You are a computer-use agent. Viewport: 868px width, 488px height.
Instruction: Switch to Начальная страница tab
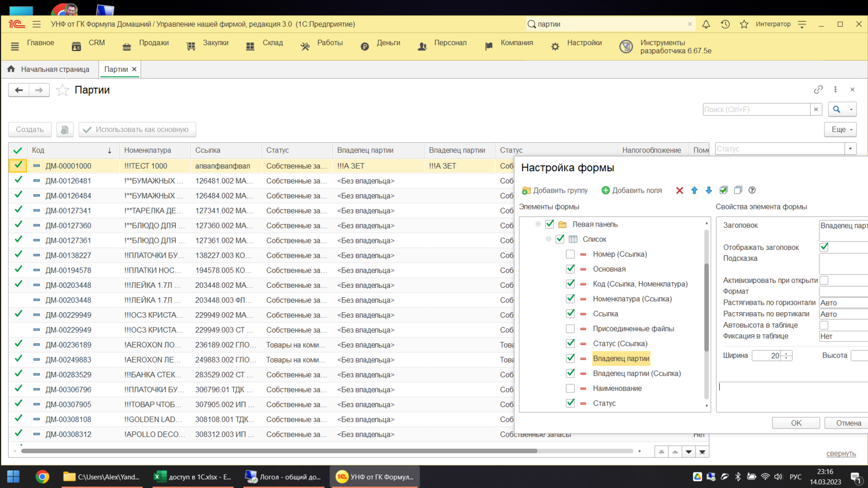55,69
